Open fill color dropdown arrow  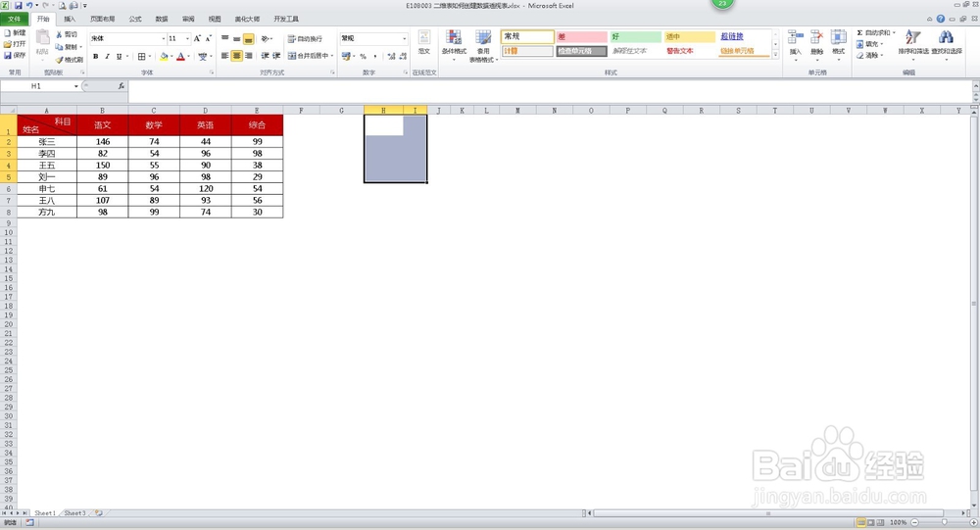click(171, 56)
